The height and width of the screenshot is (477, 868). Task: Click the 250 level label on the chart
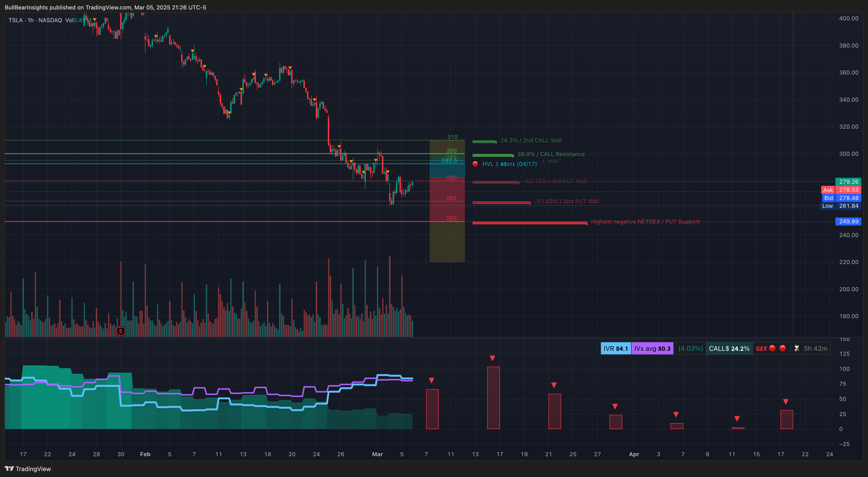click(452, 218)
